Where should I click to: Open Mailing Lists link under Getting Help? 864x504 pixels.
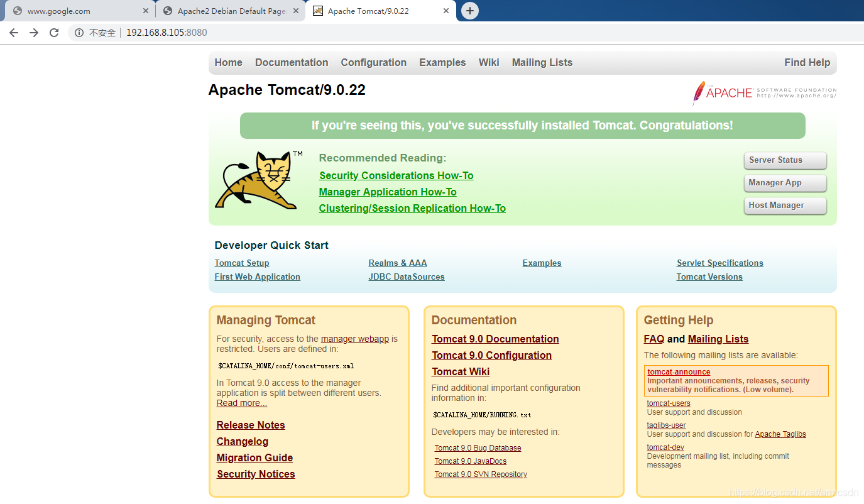point(718,339)
